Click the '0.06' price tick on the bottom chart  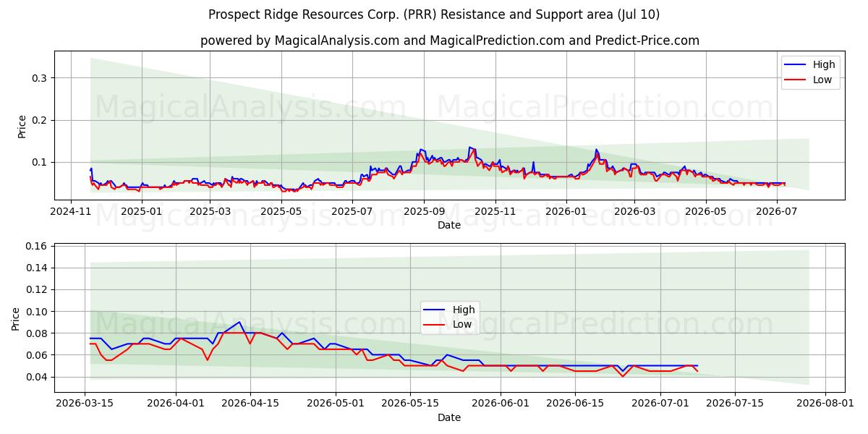pos(36,355)
